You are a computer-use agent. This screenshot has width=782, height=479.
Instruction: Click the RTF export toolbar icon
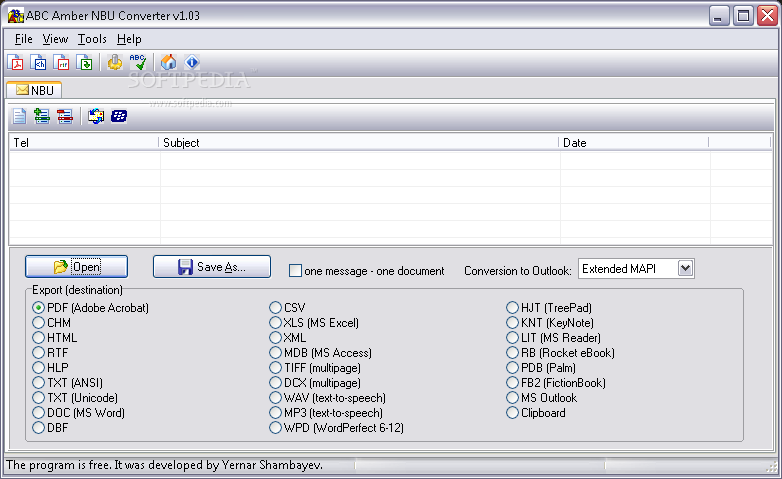point(62,62)
